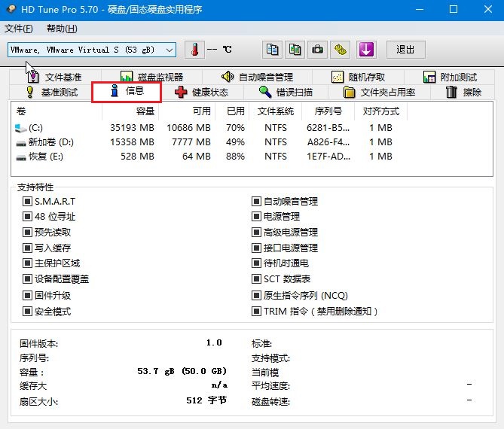
Task: Close the HD Tune Pro window
Action: [488, 9]
